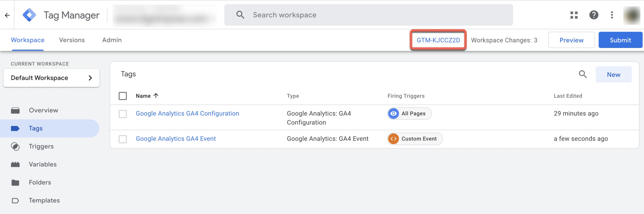Image resolution: width=644 pixels, height=214 pixels.
Task: Open Google Analytics GA4 Event tag
Action: pyautogui.click(x=176, y=139)
